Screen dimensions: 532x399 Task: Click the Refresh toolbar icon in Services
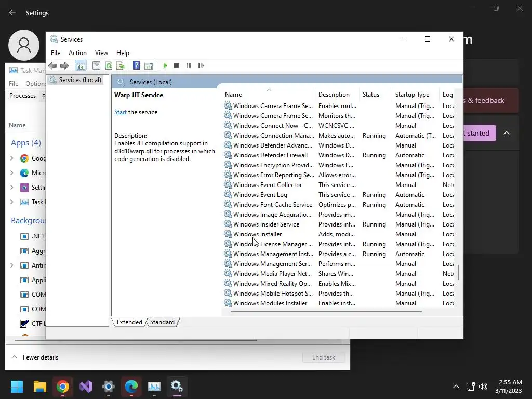pos(109,65)
